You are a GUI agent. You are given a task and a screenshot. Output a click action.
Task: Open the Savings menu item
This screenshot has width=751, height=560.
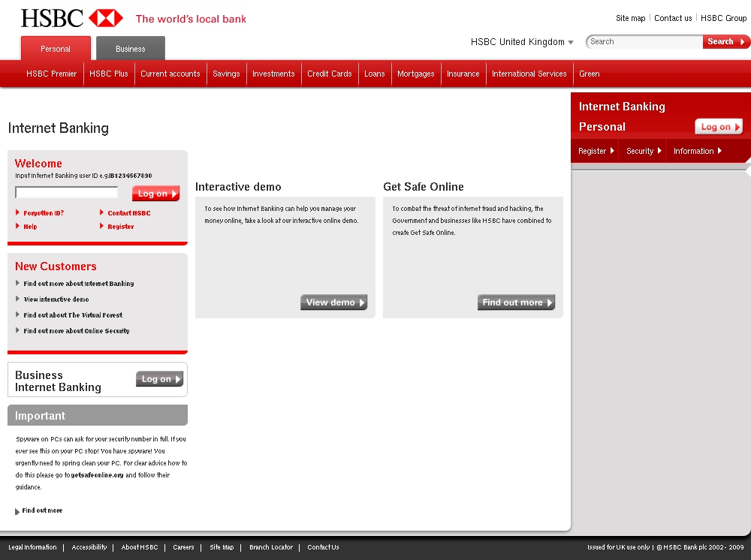click(226, 74)
